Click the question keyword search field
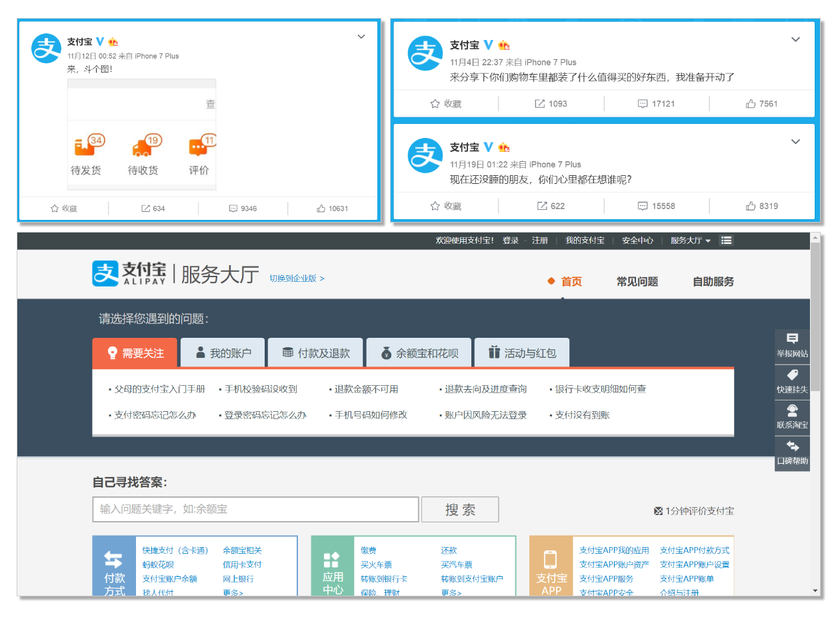This screenshot has width=840, height=621. pos(256,510)
